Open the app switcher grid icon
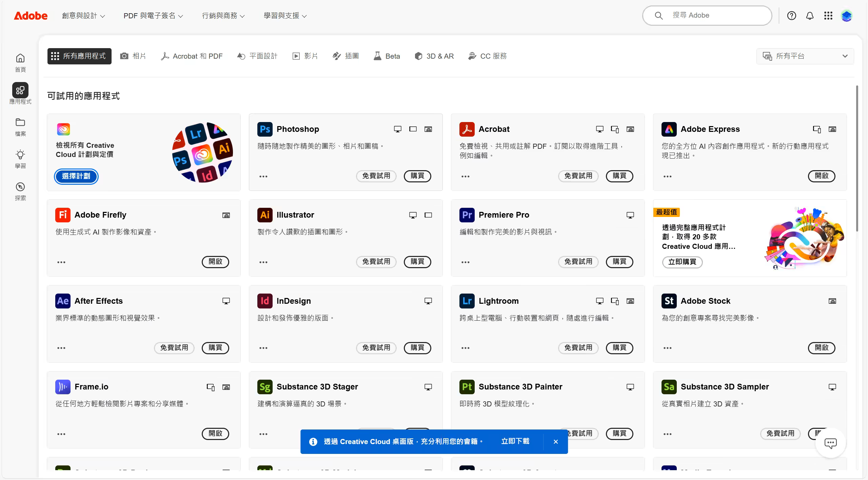 pyautogui.click(x=828, y=16)
